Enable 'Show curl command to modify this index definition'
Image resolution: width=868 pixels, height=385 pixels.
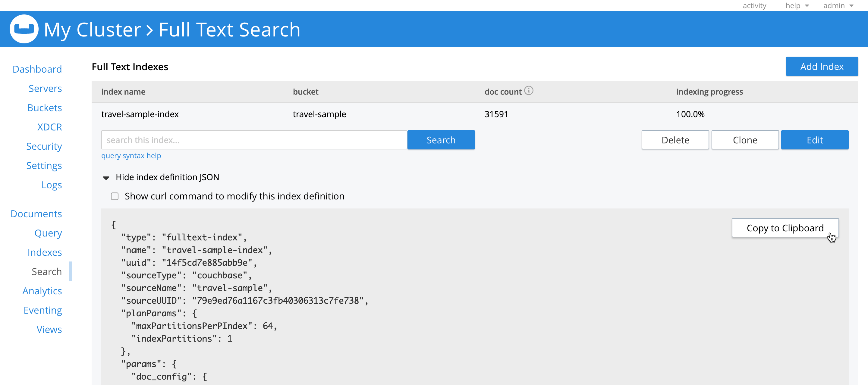tap(115, 196)
